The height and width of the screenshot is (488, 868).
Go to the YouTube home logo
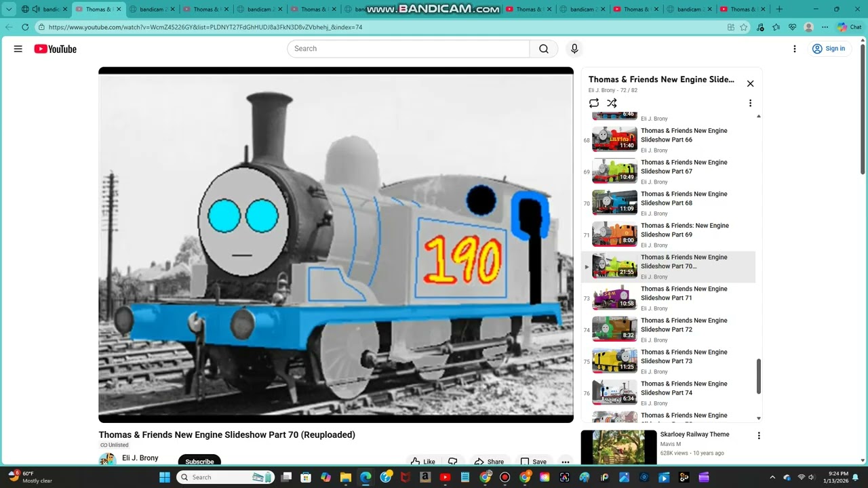click(x=55, y=49)
